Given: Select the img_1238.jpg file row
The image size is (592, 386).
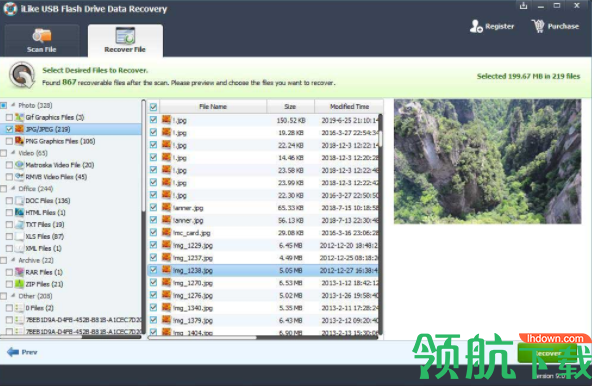Looking at the screenshot, I should (263, 270).
